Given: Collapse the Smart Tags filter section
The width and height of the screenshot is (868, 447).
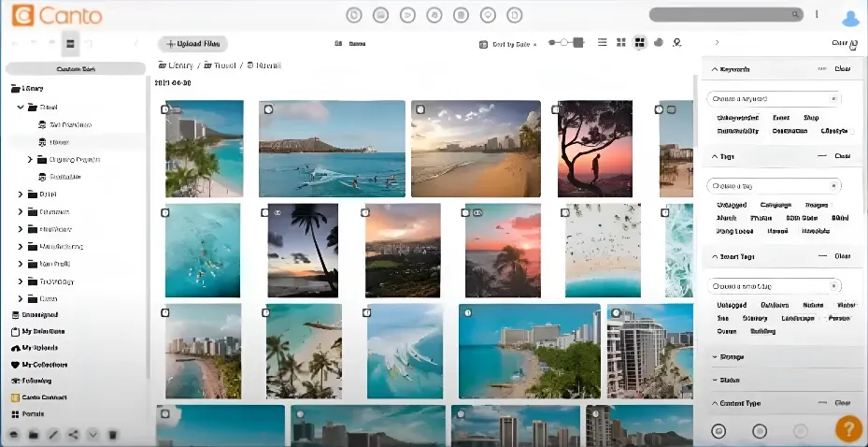Looking at the screenshot, I should tap(715, 256).
